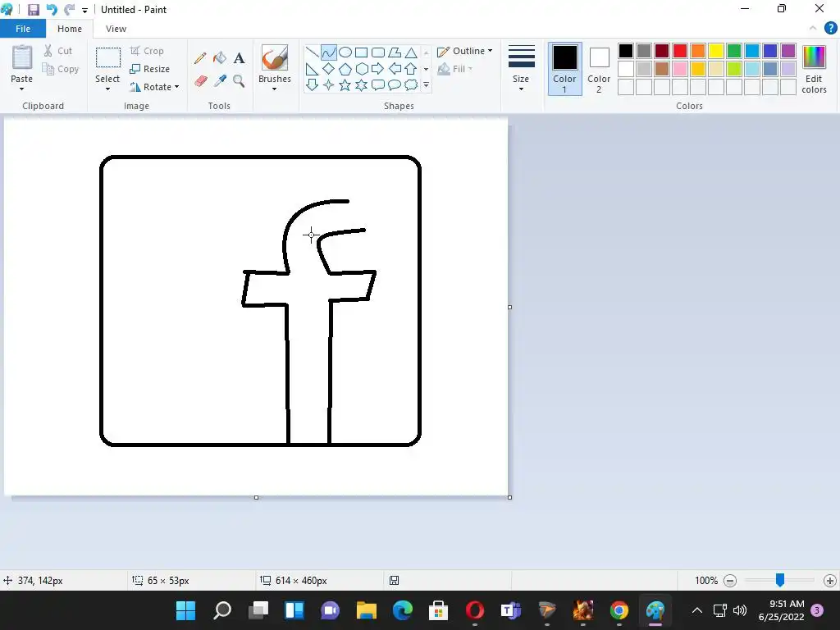Collapse the ribbon with the chevron
The height and width of the screenshot is (630, 840).
click(813, 29)
